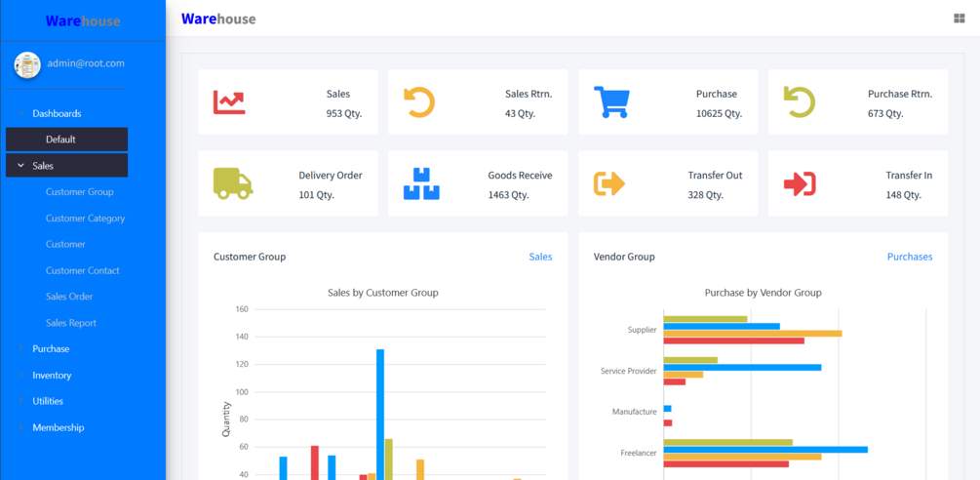Screen dimensions: 980x480
Task: Click the Dashboards sidebar label
Action: (57, 114)
